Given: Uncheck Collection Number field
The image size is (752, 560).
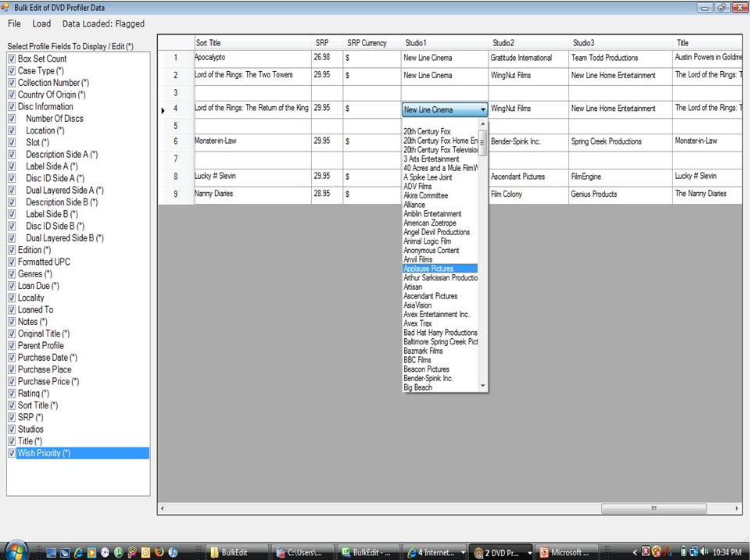Looking at the screenshot, I should click(12, 82).
